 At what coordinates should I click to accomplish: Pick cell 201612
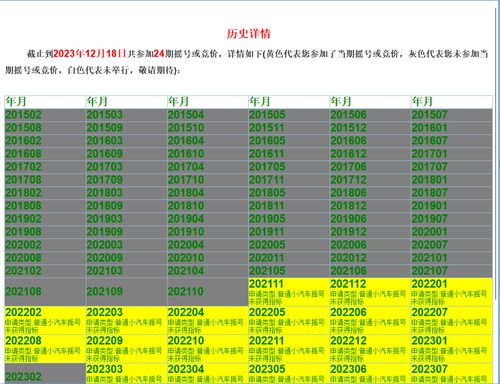370,154
